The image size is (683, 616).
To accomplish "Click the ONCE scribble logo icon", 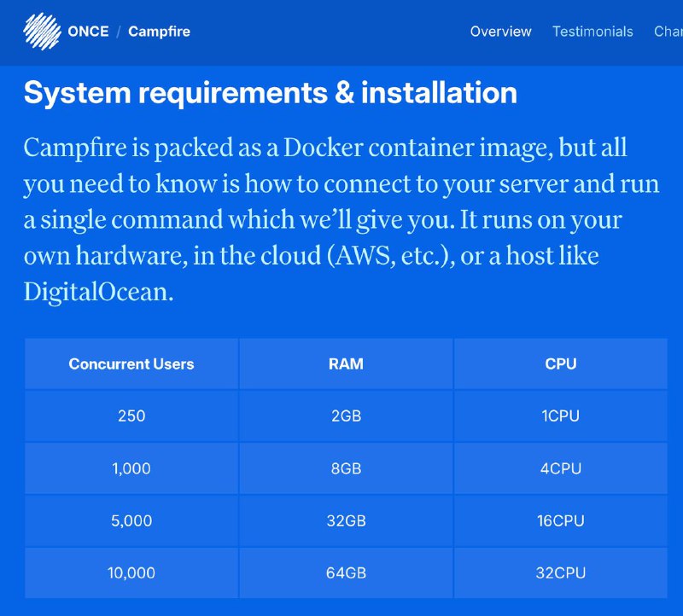I will pos(42,32).
